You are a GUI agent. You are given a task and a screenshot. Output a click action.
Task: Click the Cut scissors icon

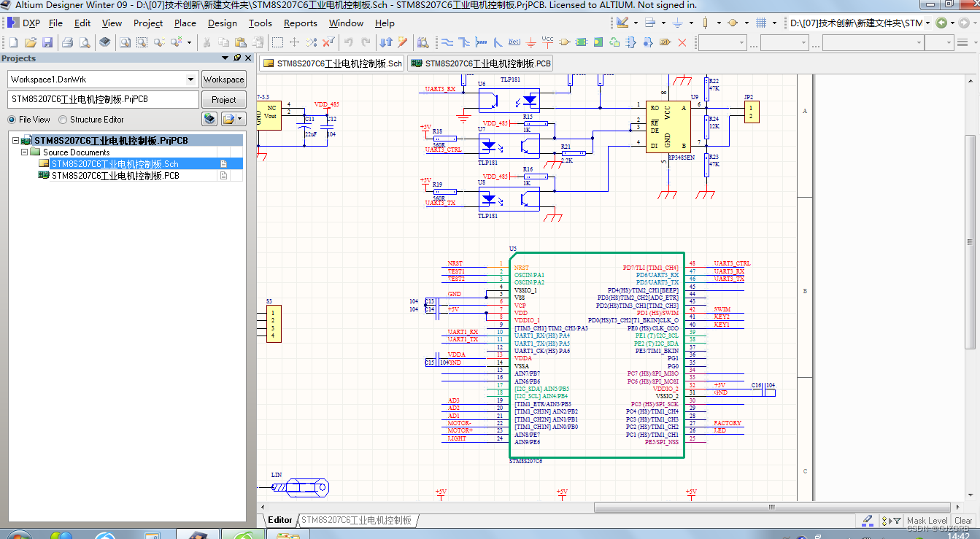207,42
